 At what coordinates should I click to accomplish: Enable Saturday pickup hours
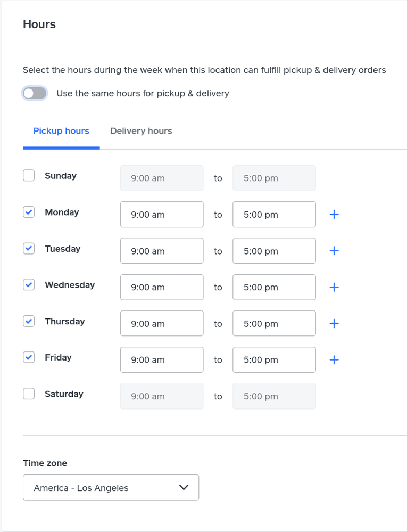(29, 394)
